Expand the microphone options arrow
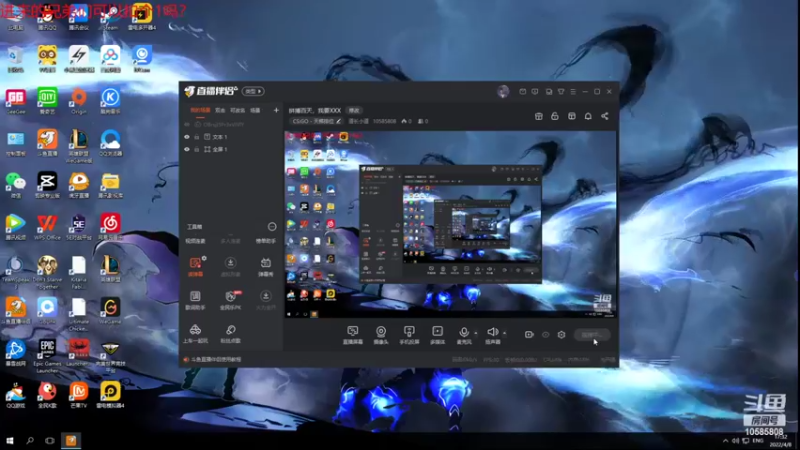This screenshot has height=450, width=800. (x=476, y=333)
